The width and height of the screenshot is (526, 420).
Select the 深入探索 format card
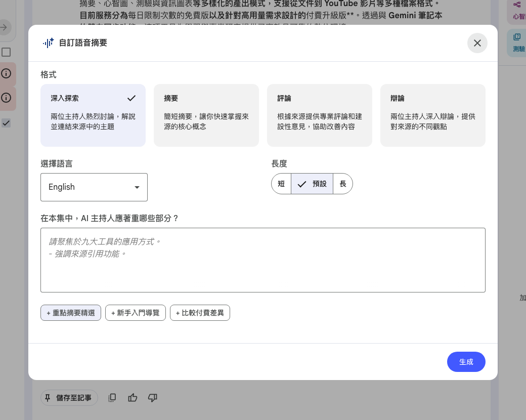pos(93,115)
